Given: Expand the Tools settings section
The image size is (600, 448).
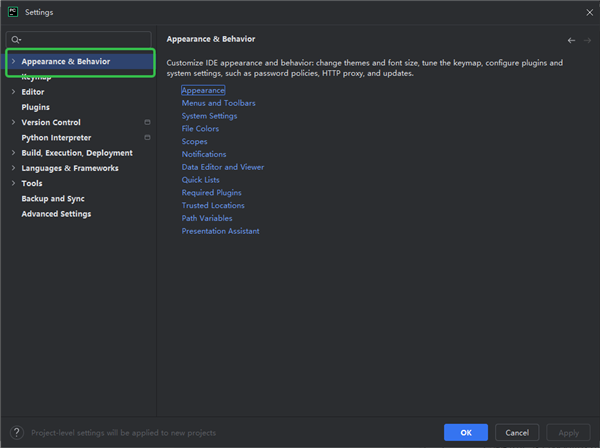Looking at the screenshot, I should (12, 183).
